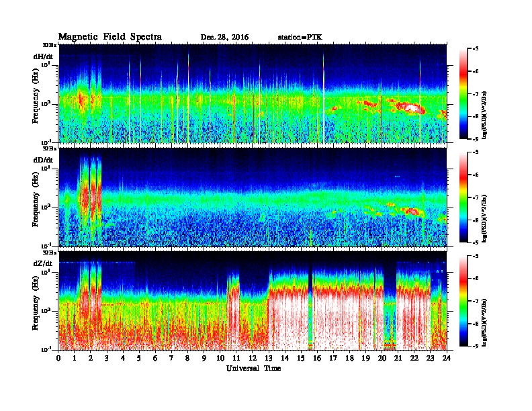Click the "16" hour tick label
This screenshot has height=411, width=532.
point(317,358)
